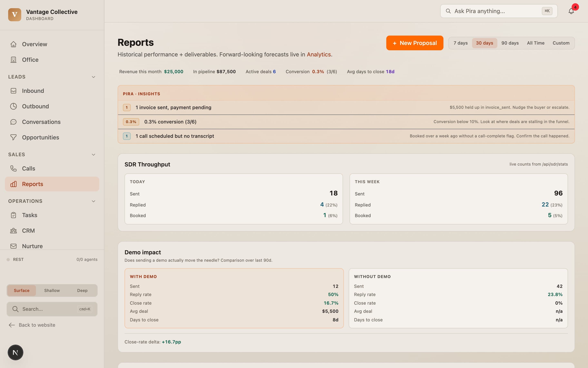Click the badge beside invoice sent insight
Image resolution: width=588 pixels, height=368 pixels.
pyautogui.click(x=127, y=107)
